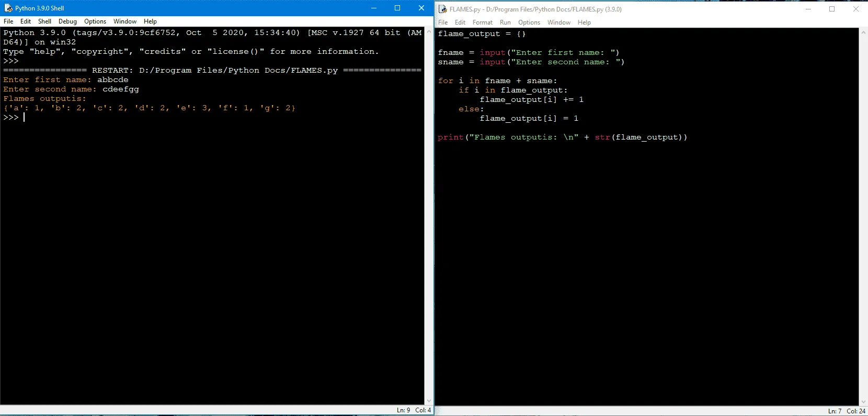This screenshot has height=416, width=868.
Task: Click 'flame_output[i] += 1' line
Action: (x=531, y=99)
